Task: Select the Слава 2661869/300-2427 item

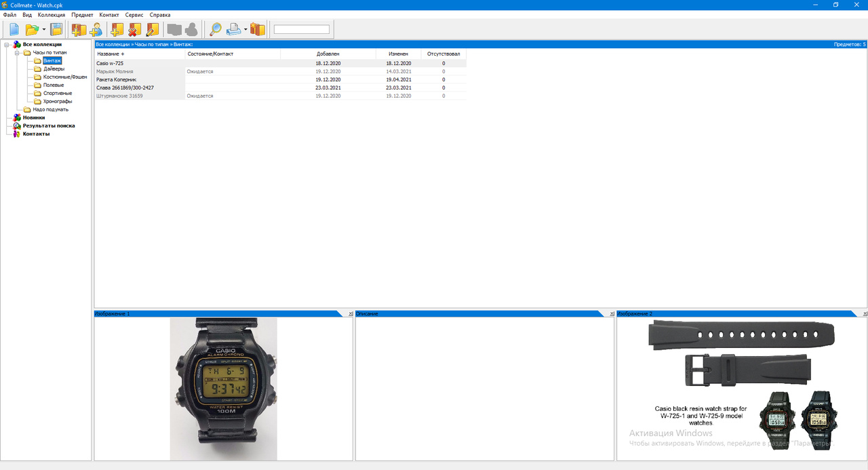Action: pyautogui.click(x=125, y=87)
